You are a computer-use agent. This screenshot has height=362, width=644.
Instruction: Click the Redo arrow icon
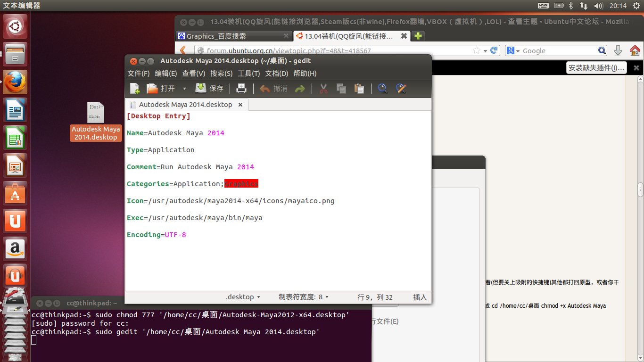tap(300, 88)
